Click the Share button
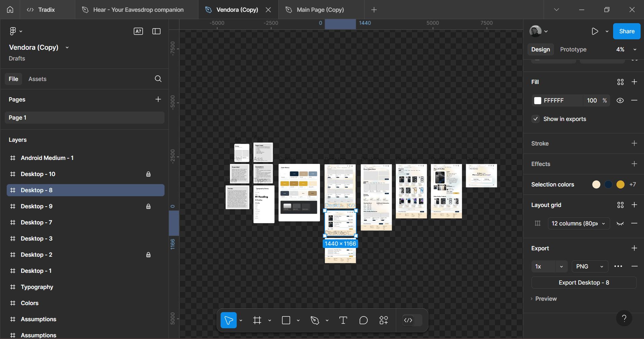 click(x=627, y=31)
